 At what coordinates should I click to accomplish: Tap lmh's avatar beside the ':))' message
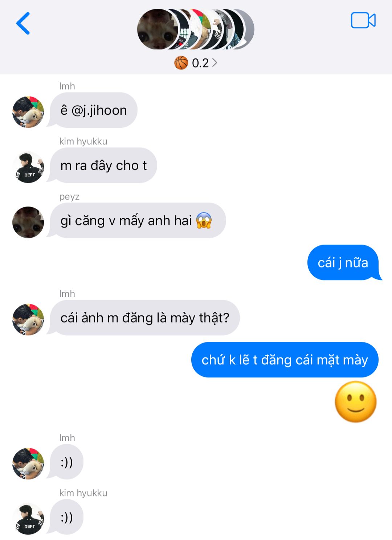28,463
